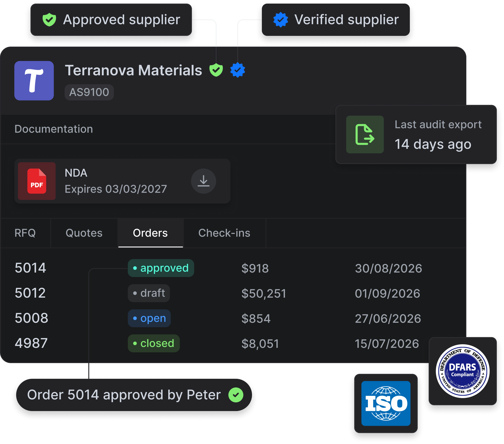
Task: Click the AS9100 certification tag
Action: (89, 92)
